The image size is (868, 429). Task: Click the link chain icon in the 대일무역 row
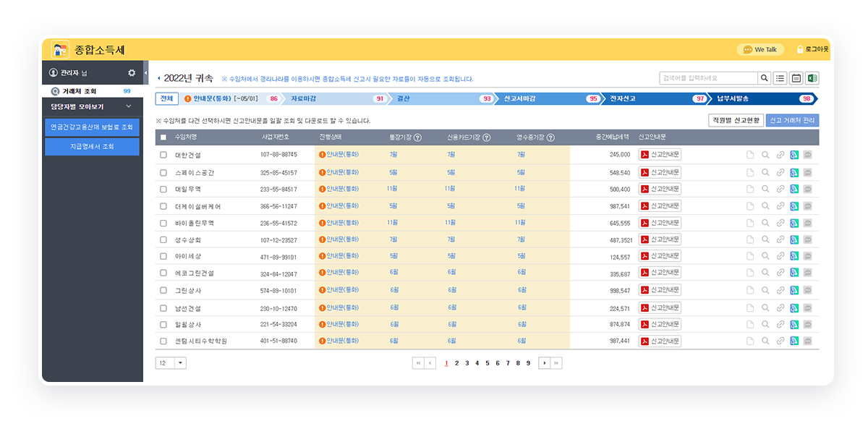coord(780,189)
